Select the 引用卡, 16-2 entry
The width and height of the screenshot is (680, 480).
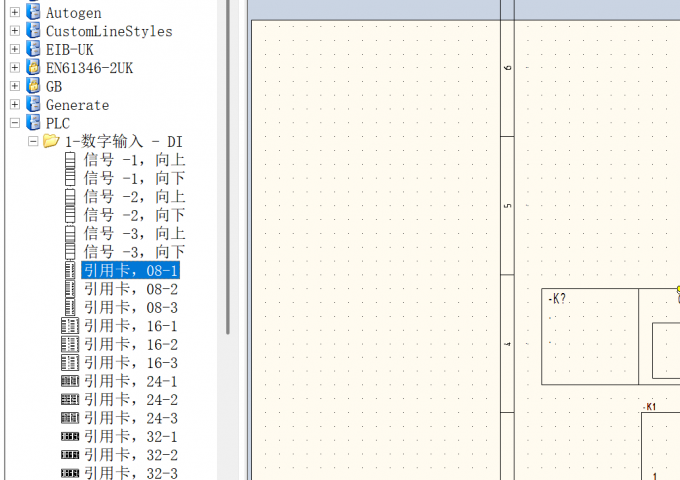click(131, 344)
